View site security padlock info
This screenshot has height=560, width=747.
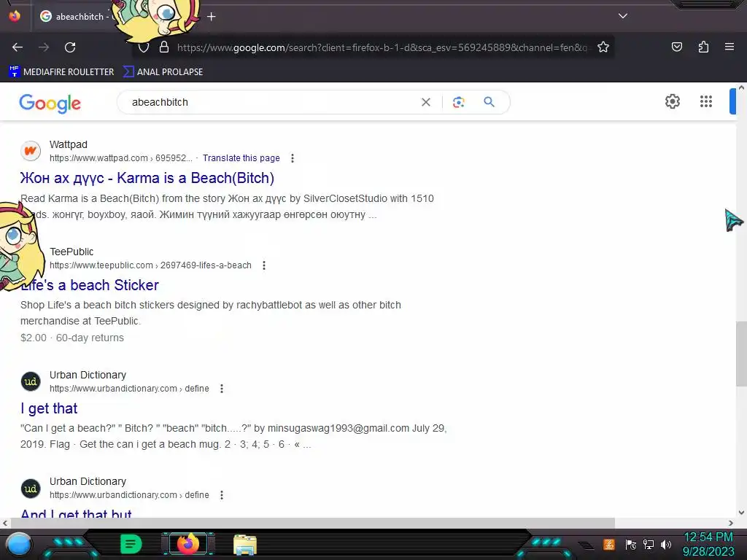click(x=164, y=47)
